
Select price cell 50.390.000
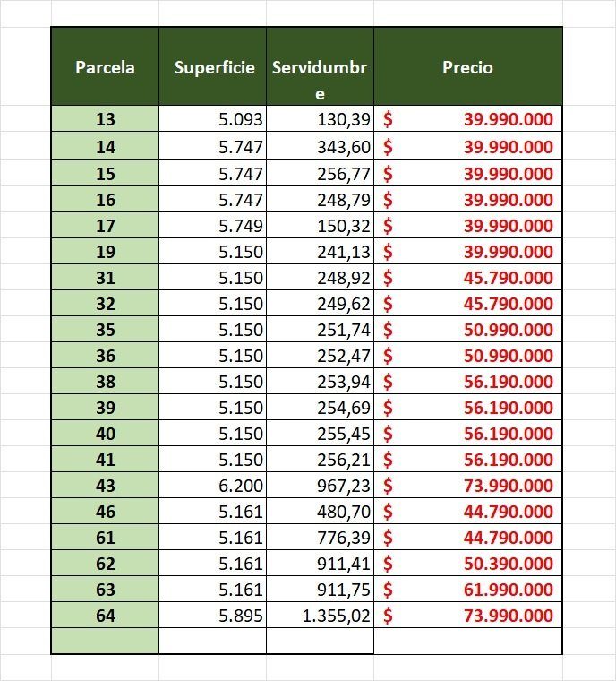pyautogui.click(x=468, y=563)
